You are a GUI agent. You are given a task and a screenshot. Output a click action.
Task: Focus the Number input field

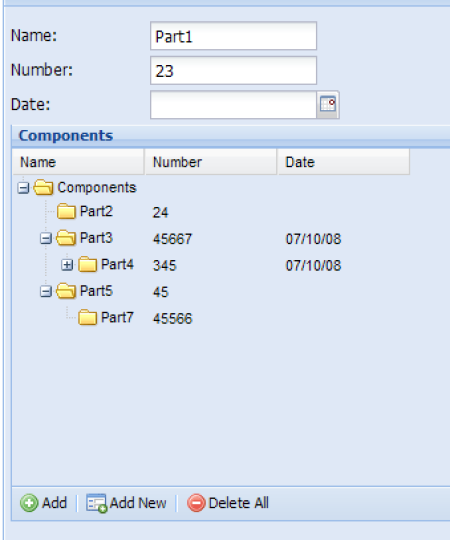[233, 70]
